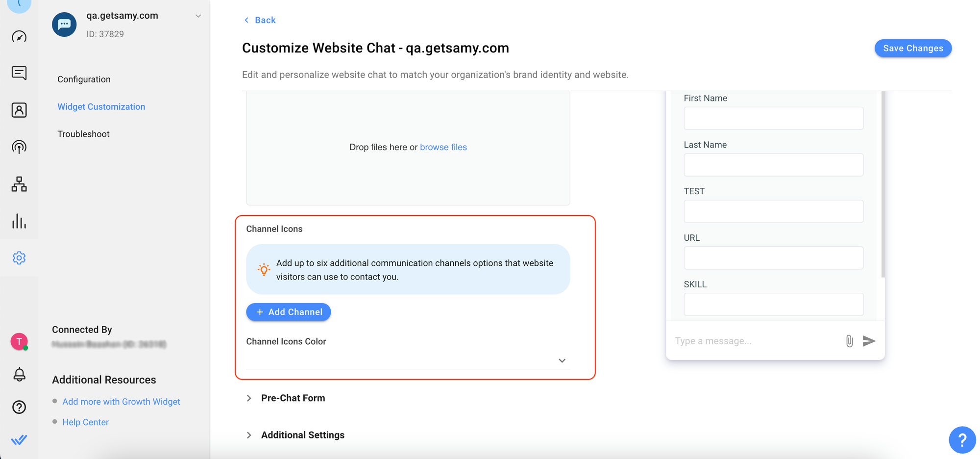
Task: Click the paperclip attachment icon in chat preview
Action: 849,341
